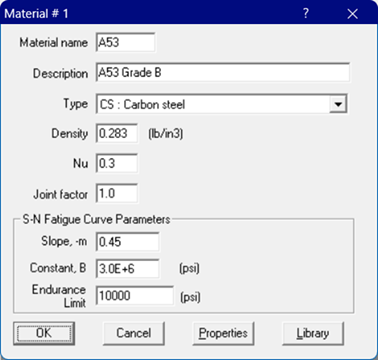378x360 pixels.
Task: Click the OK button
Action: [44, 333]
